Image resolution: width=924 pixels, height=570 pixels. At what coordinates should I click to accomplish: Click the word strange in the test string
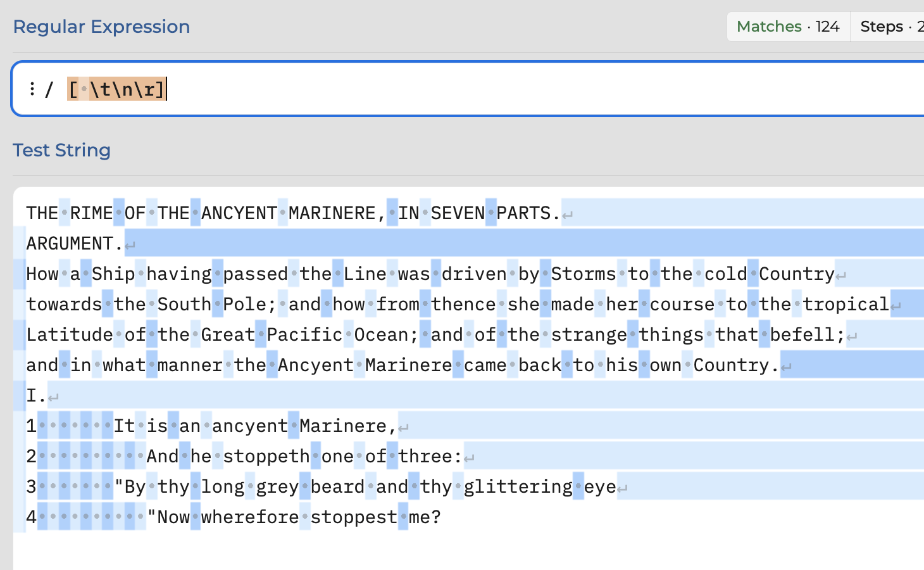tap(589, 334)
